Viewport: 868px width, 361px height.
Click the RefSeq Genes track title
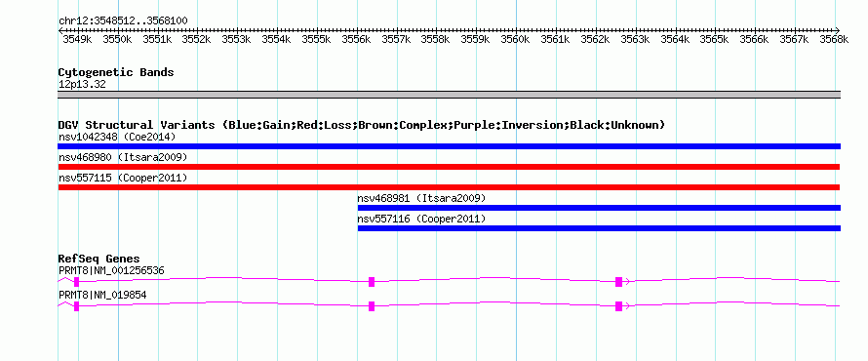(x=99, y=259)
